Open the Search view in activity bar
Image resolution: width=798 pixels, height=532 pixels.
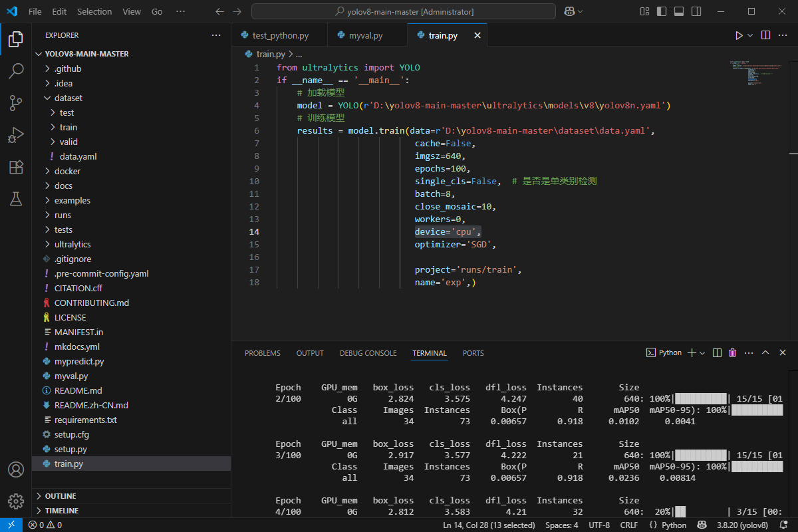click(16, 70)
